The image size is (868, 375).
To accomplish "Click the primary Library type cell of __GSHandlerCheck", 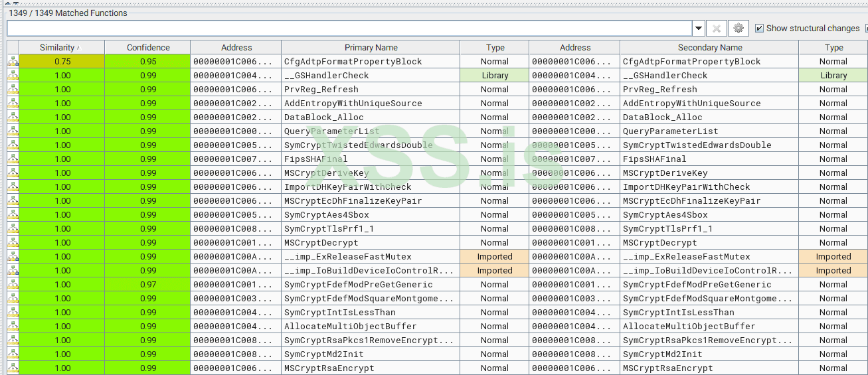I will (x=495, y=76).
